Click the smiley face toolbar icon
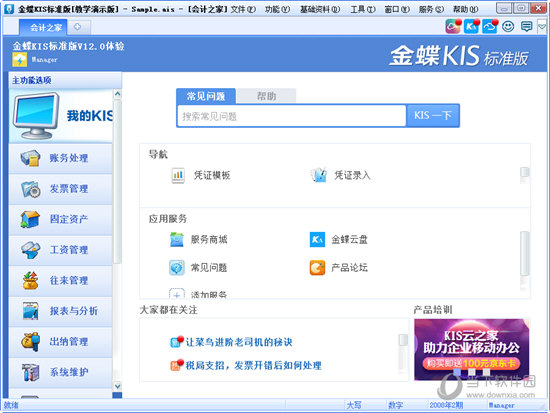 coord(508,26)
